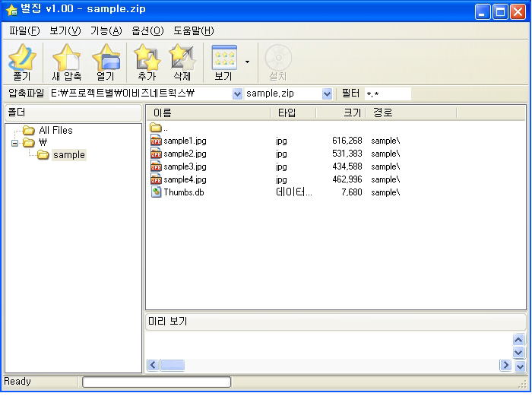This screenshot has height=409, width=532.
Task: Click the sample1.jpg file name
Action: pyautogui.click(x=185, y=141)
